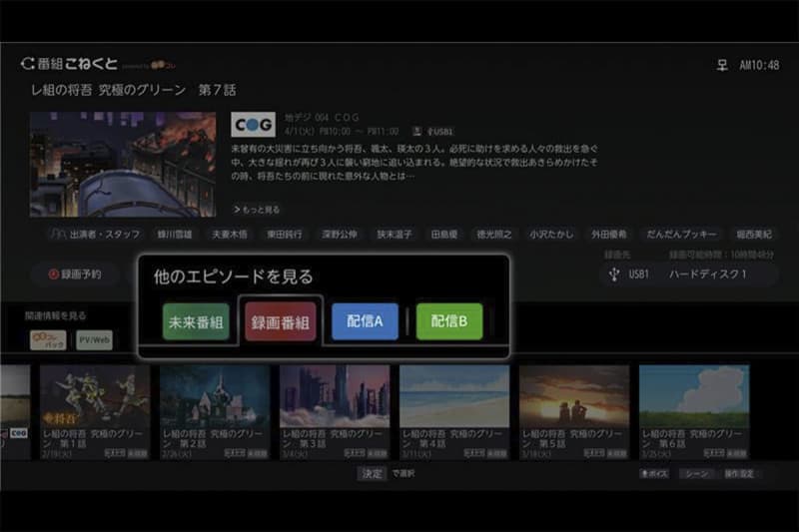Screen dimensions: 799x532
Task: Click the 出演者・スタッフ people icon
Action: point(59,235)
